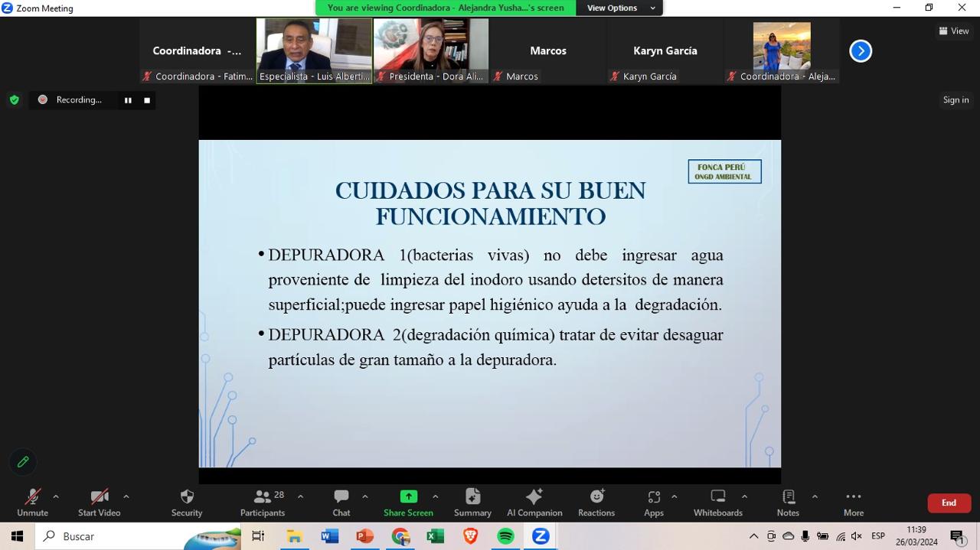Expand audio options arrow next to Unmute
The height and width of the screenshot is (550, 980).
(56, 496)
